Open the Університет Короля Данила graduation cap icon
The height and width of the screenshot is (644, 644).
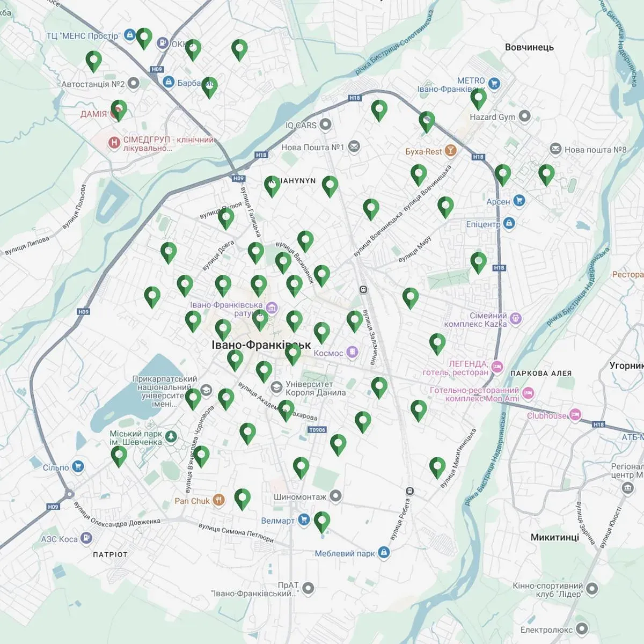276,387
